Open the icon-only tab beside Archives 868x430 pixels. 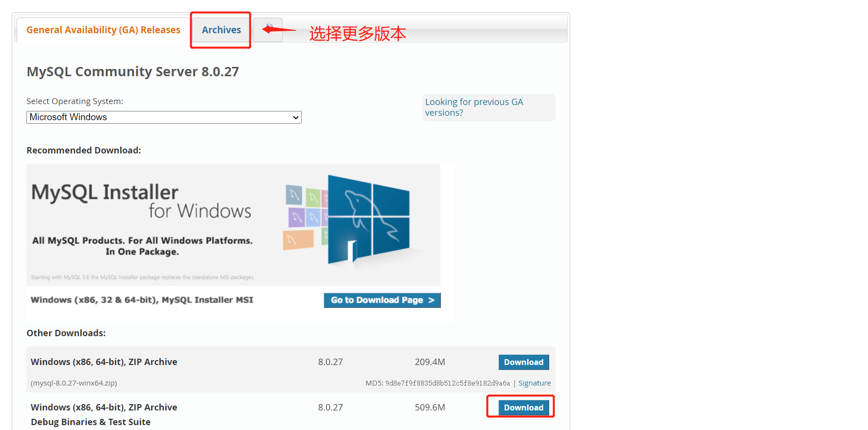[x=267, y=30]
